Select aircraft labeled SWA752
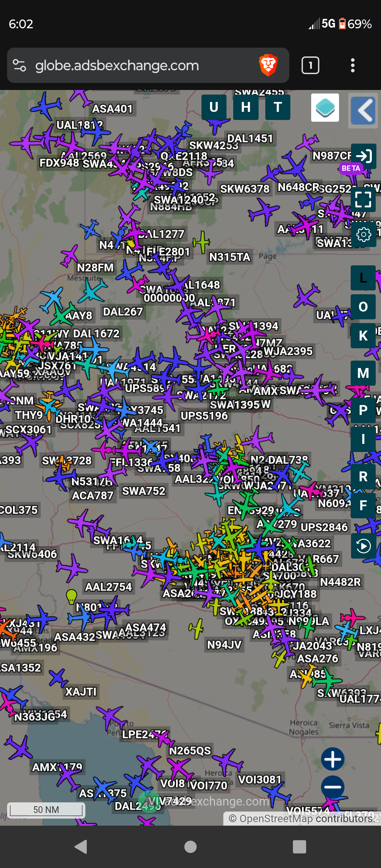The height and width of the screenshot is (868, 381). pyautogui.click(x=144, y=491)
